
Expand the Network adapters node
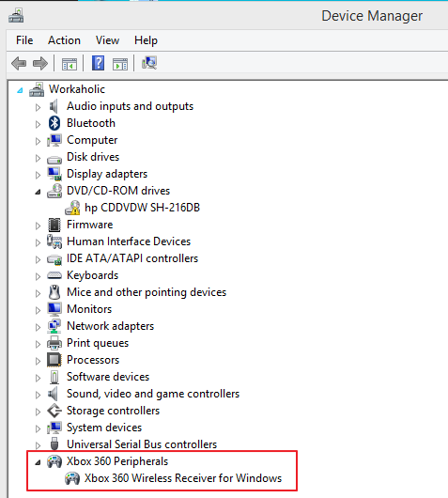(x=38, y=327)
